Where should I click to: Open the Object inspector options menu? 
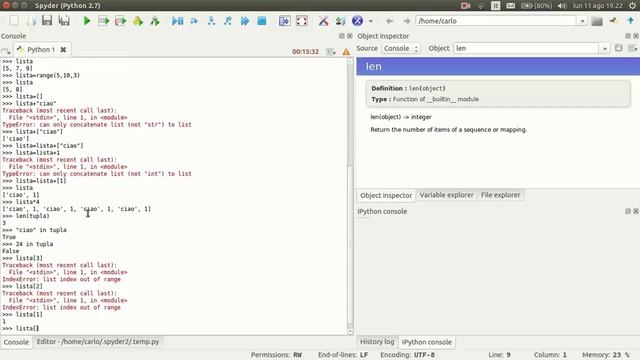[x=633, y=48]
